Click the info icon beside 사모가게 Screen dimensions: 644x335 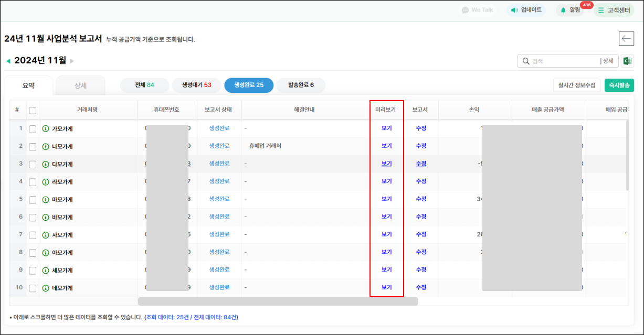click(46, 234)
